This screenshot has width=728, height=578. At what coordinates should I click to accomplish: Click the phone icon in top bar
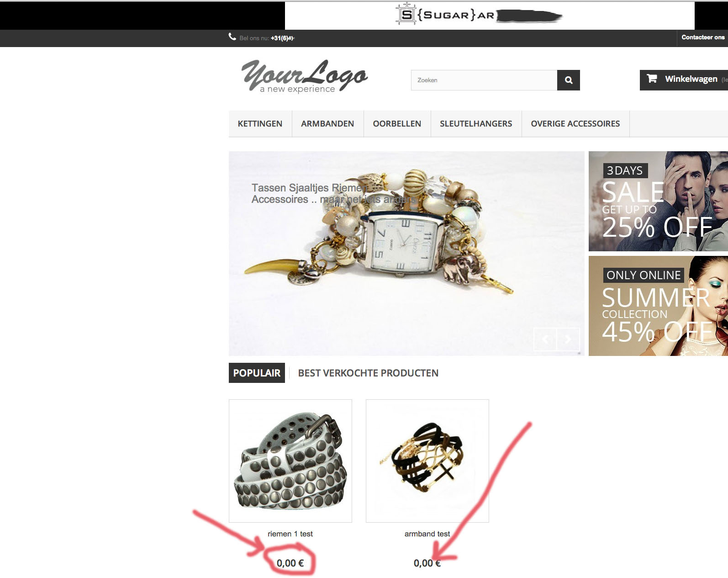(232, 37)
